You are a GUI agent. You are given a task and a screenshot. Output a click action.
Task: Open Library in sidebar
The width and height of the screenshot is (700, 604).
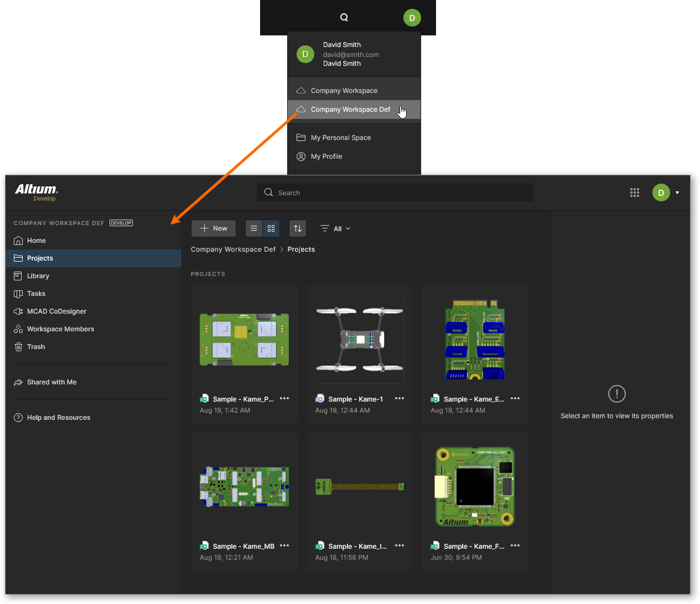(94, 276)
